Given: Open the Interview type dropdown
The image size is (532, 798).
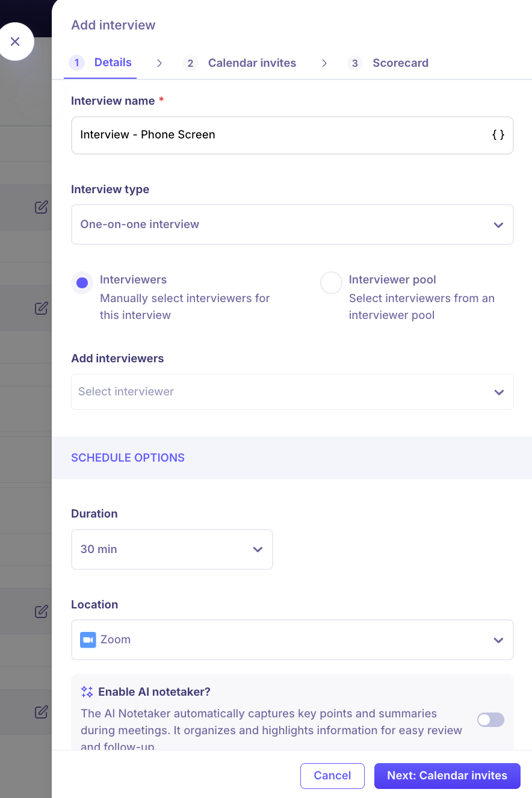Looking at the screenshot, I should (x=292, y=224).
